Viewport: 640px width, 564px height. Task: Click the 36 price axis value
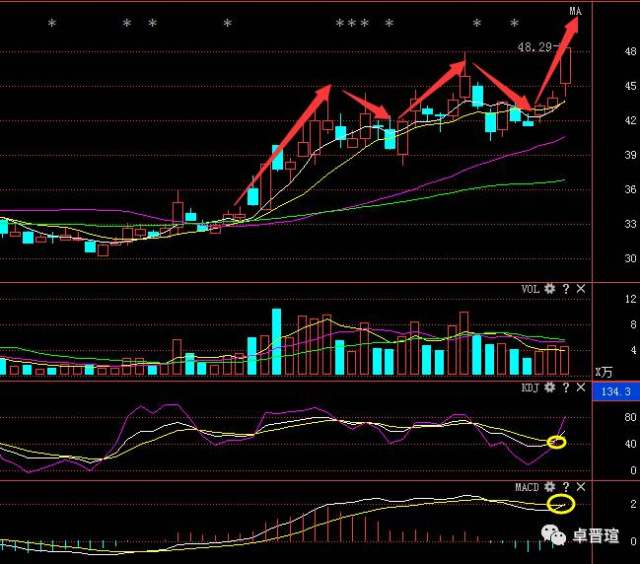point(630,189)
